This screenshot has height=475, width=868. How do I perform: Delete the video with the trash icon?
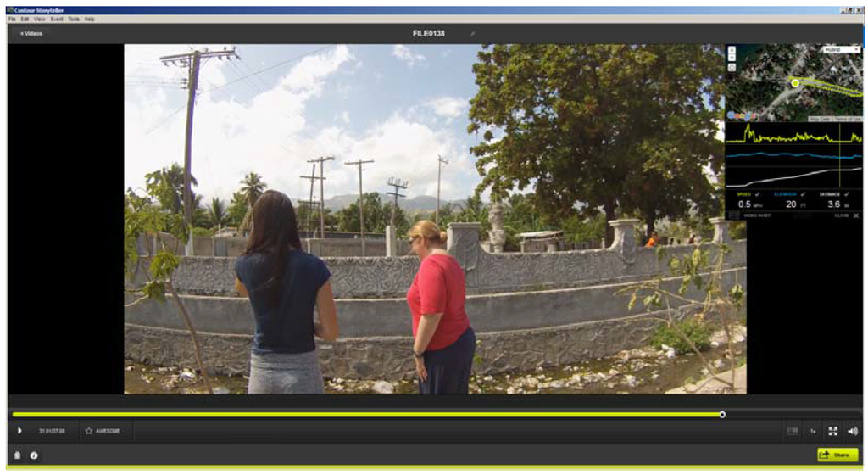17,455
